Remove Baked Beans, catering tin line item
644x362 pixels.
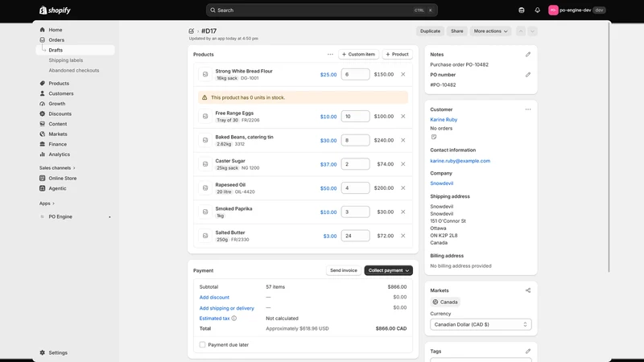(x=403, y=140)
